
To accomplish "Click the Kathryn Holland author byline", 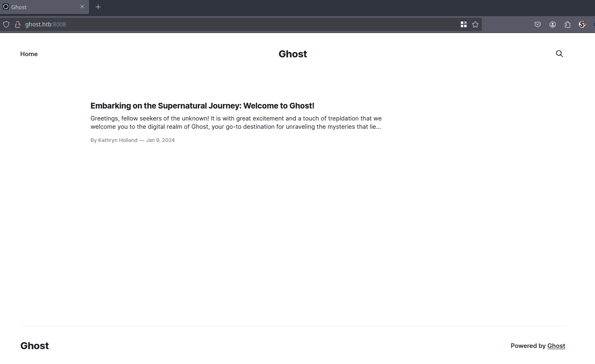I will coord(117,140).
